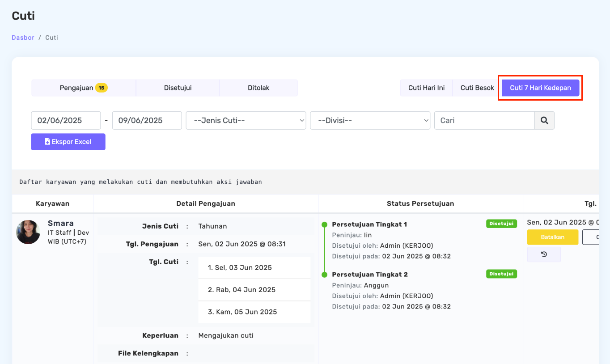Open the Disetujui tab
This screenshot has height=364, width=610.
tap(178, 88)
